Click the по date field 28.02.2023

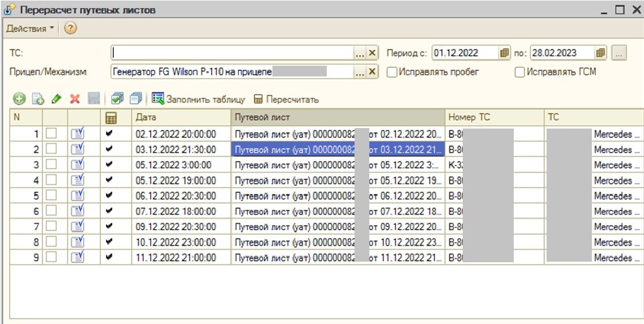(562, 53)
